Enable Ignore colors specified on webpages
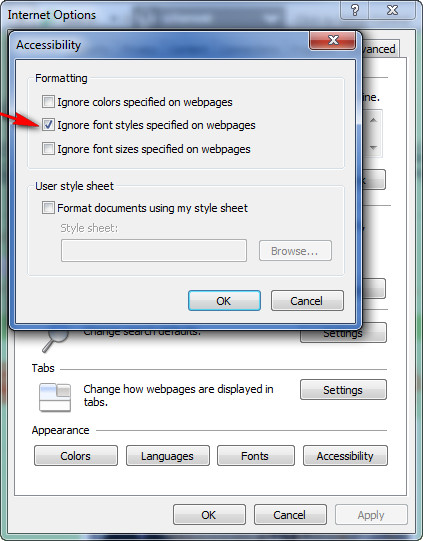Screen dimensions: 423x541 [x=48, y=102]
